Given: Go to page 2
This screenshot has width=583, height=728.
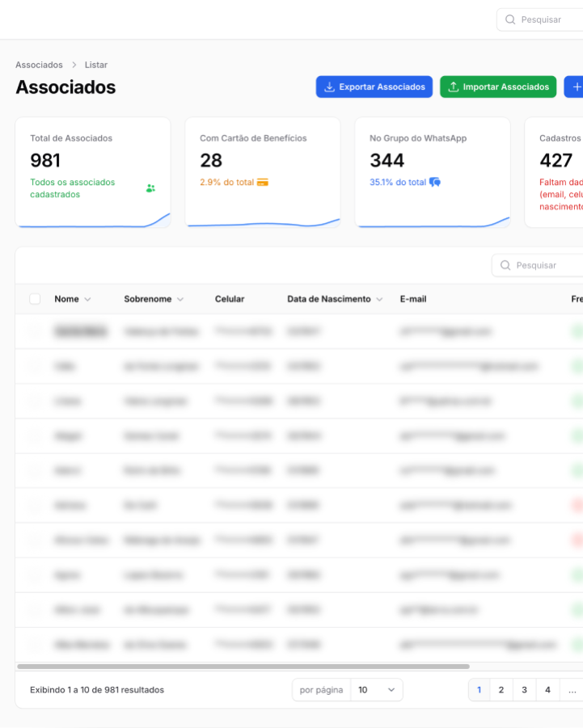Looking at the screenshot, I should (501, 690).
